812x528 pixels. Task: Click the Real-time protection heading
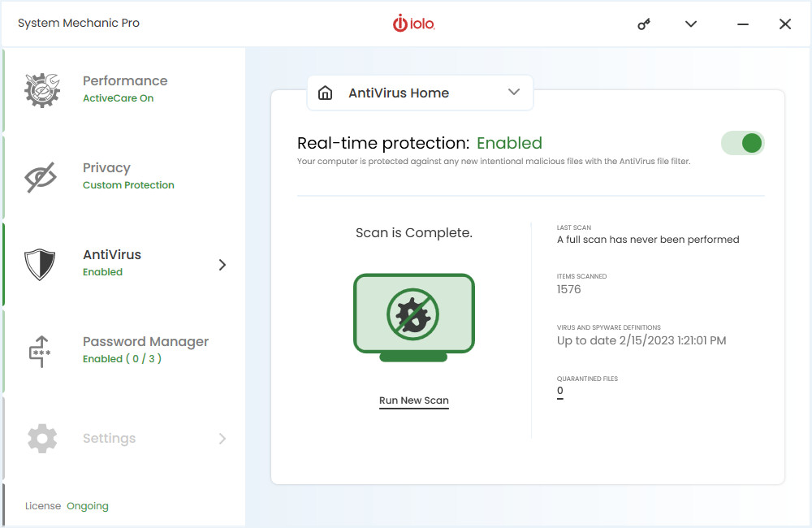click(x=383, y=143)
